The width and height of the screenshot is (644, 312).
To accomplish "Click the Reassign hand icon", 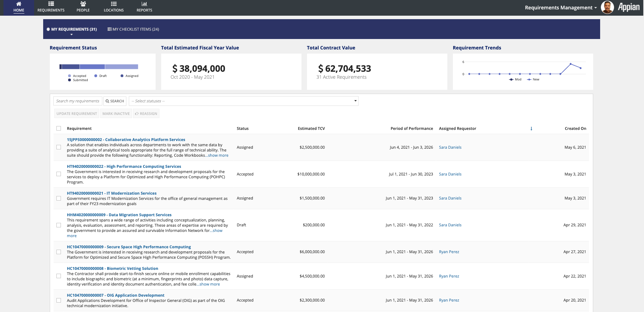I will (137, 114).
